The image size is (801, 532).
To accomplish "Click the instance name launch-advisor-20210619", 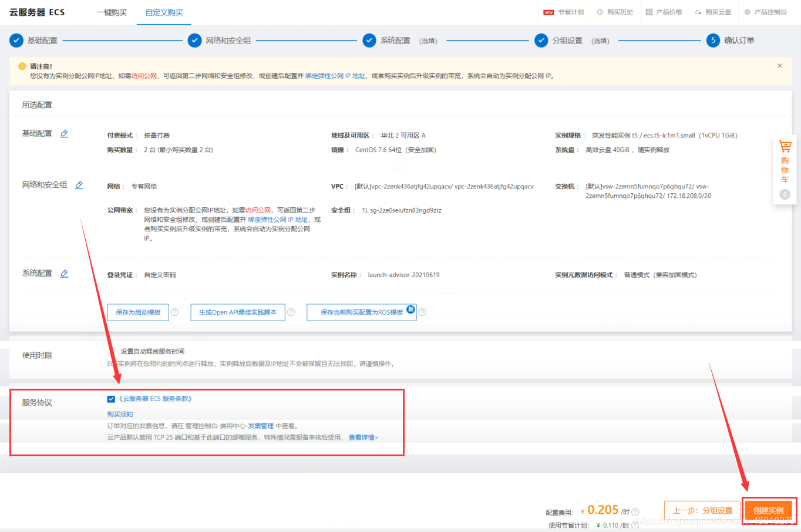I will (404, 275).
